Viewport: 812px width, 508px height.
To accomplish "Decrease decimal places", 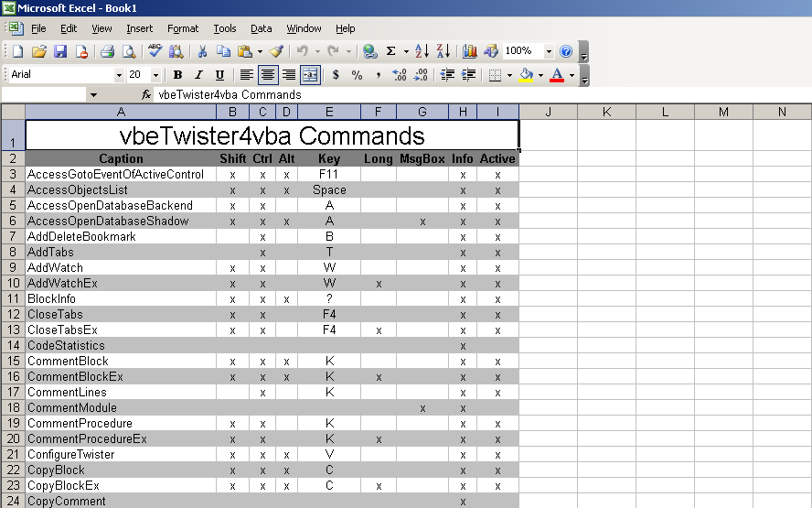I will [x=421, y=75].
